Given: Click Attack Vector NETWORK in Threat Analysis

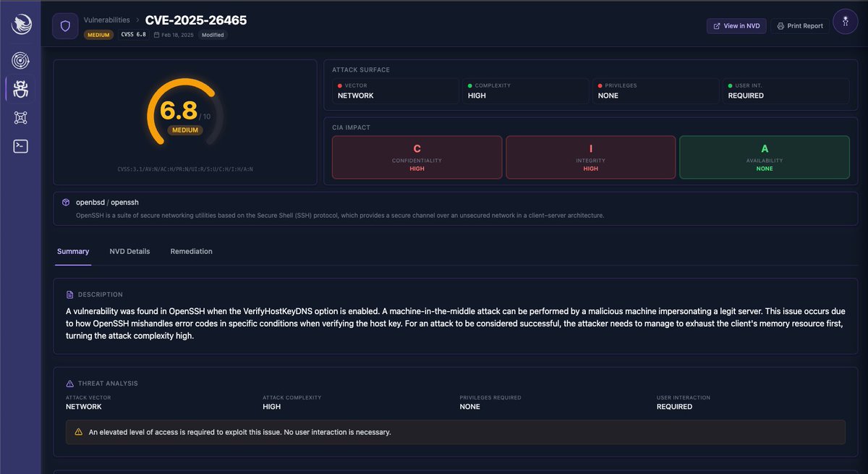Looking at the screenshot, I should coord(88,402).
